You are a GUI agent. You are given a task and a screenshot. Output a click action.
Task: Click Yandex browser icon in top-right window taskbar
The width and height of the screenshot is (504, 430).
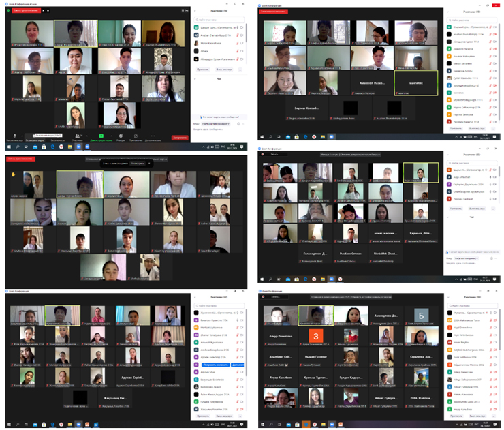314,137
